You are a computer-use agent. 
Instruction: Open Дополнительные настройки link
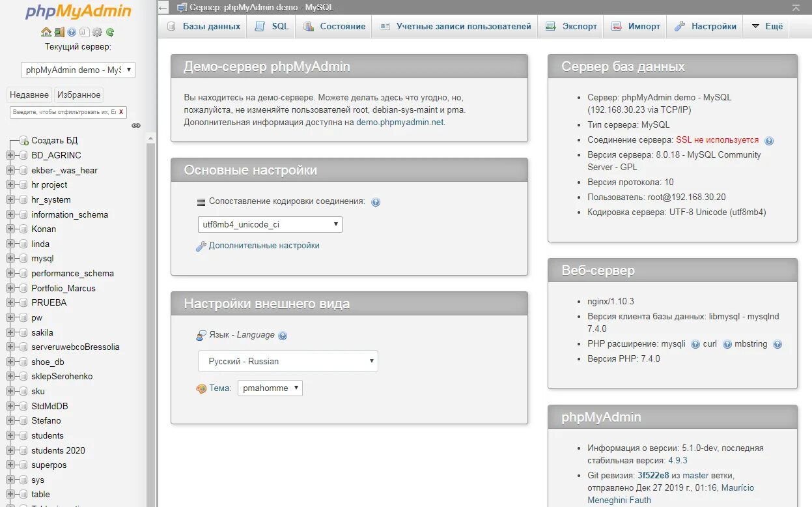264,246
